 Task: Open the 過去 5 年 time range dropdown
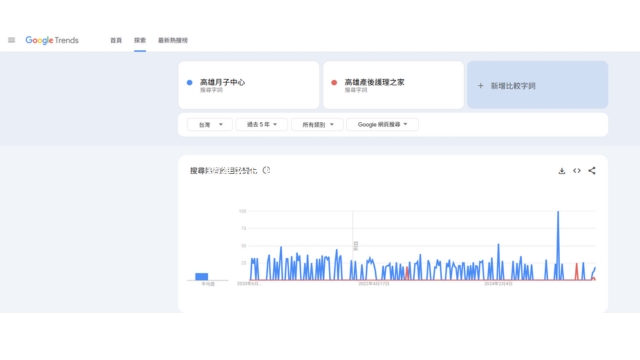[262, 124]
